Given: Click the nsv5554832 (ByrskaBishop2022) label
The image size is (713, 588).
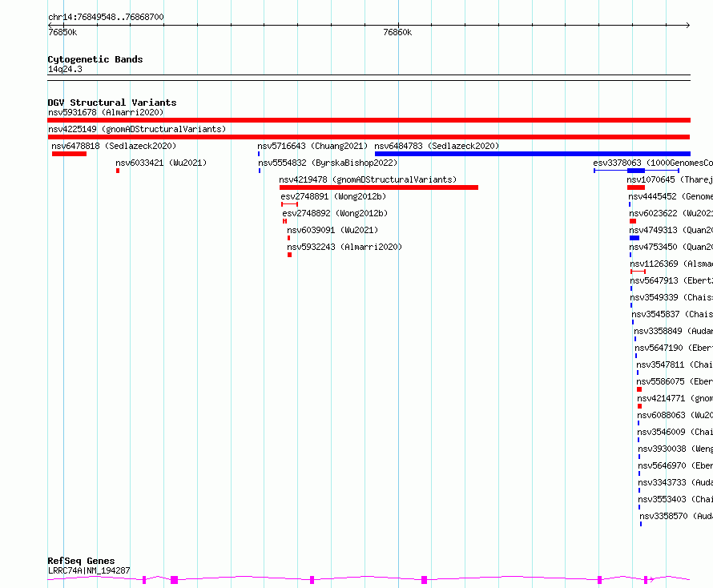Looking at the screenshot, I should (x=328, y=163).
